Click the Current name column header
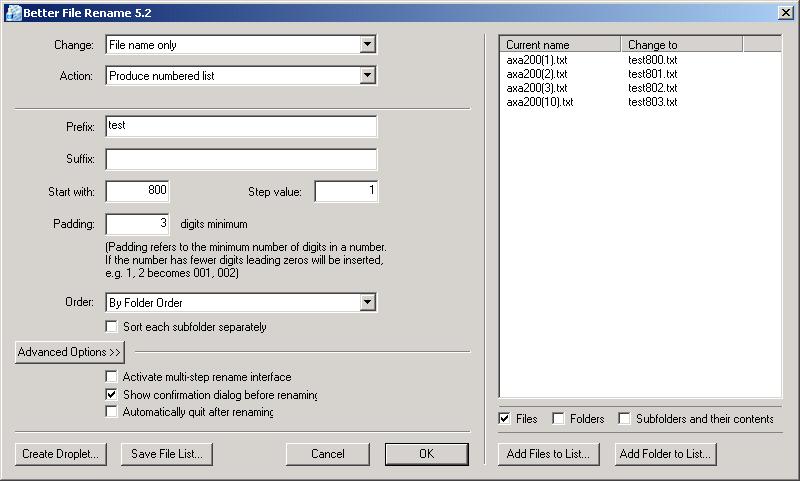The width and height of the screenshot is (800, 481). pos(560,44)
